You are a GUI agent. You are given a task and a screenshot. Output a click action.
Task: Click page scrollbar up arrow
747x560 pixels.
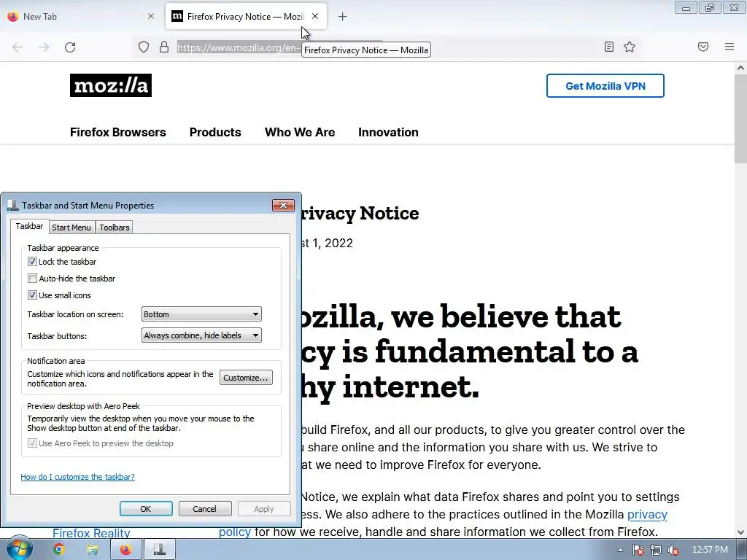740,68
